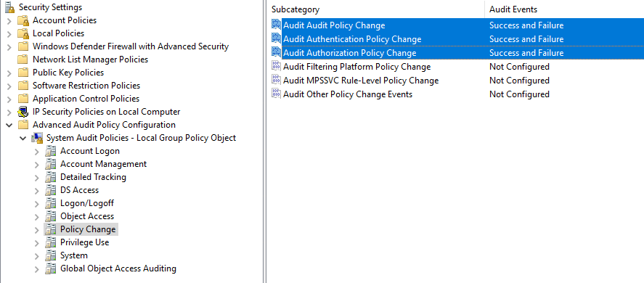The image size is (644, 283).
Task: Select Privilege Use in the tree
Action: [85, 242]
